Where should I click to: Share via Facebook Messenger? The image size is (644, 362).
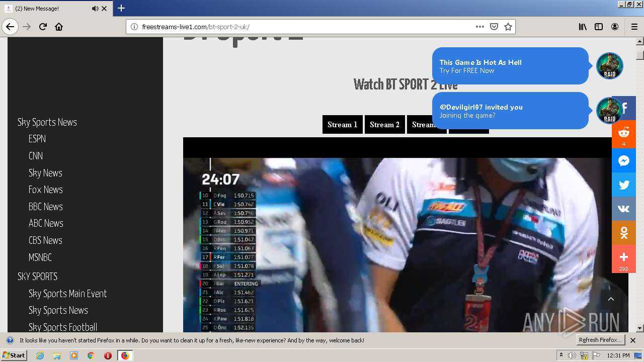tap(624, 161)
